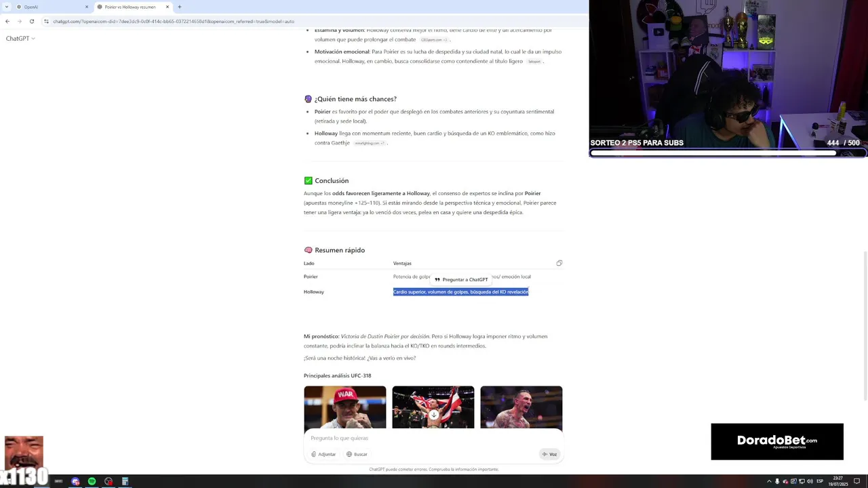This screenshot has height=488, width=868.
Task: Switch ESP keyboard language indicator
Action: click(x=820, y=481)
